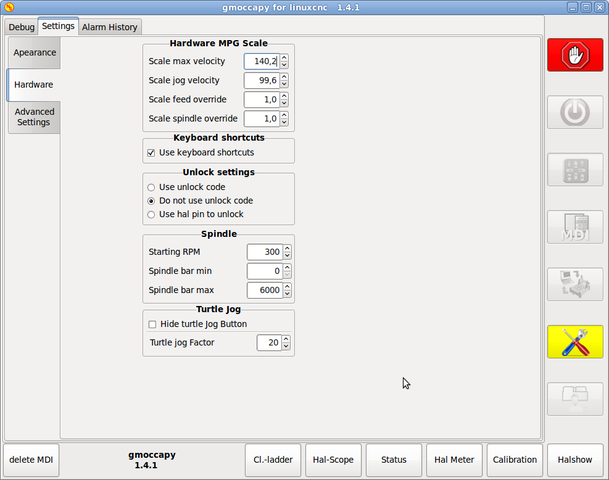Click Scale feed override input field
Viewport: 609px width, 480px height.
click(x=262, y=99)
